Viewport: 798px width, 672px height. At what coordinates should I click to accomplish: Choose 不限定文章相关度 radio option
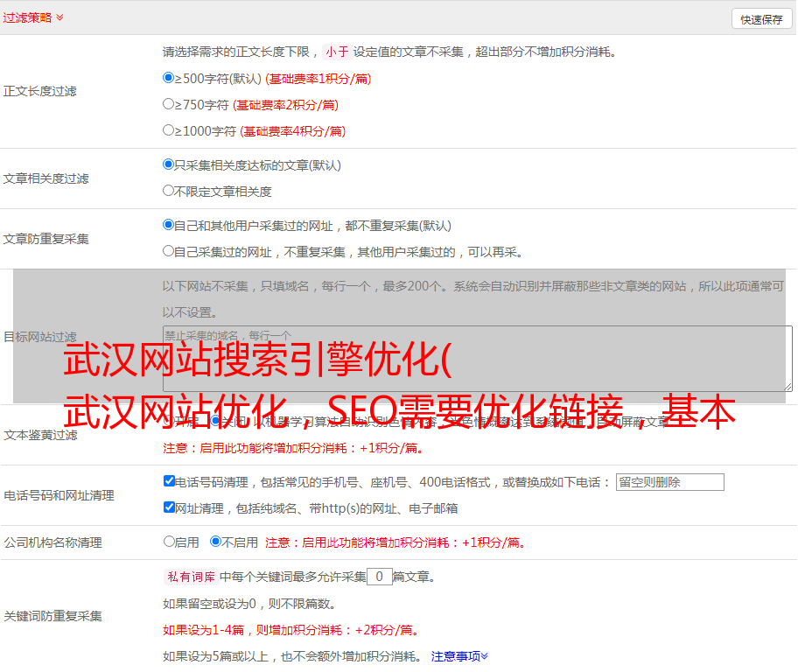(x=168, y=191)
